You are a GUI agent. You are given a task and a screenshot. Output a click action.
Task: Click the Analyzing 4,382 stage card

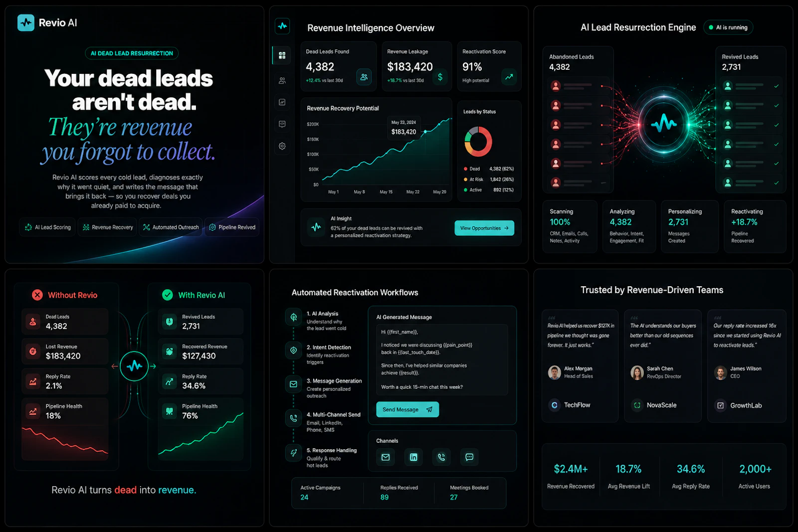point(629,226)
